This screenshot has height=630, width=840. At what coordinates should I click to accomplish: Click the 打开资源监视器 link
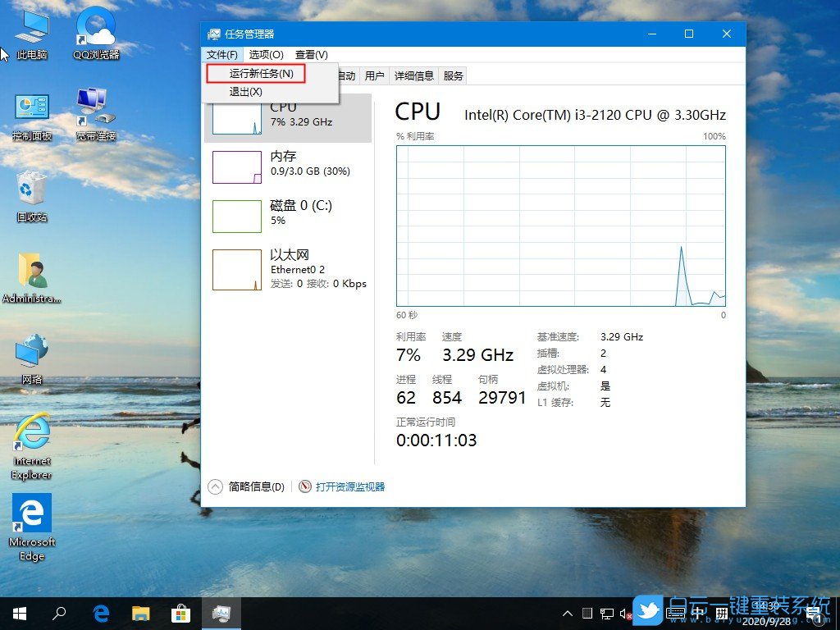350,486
